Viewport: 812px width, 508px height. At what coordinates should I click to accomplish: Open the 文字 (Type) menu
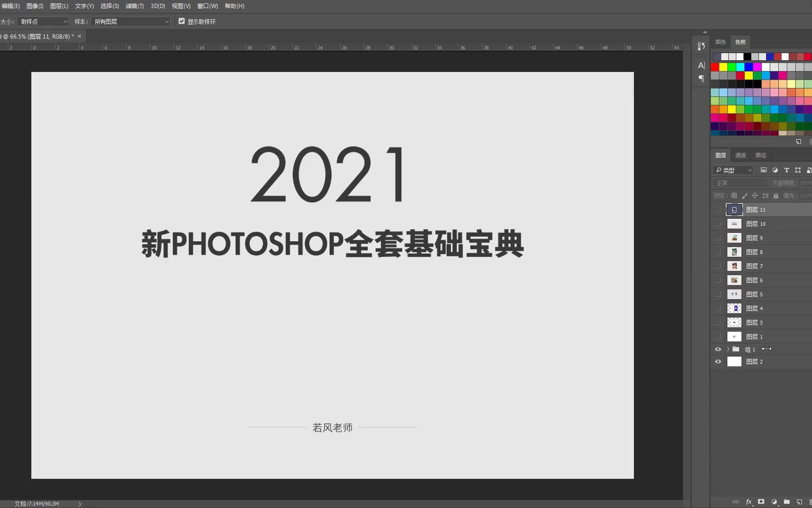click(85, 6)
